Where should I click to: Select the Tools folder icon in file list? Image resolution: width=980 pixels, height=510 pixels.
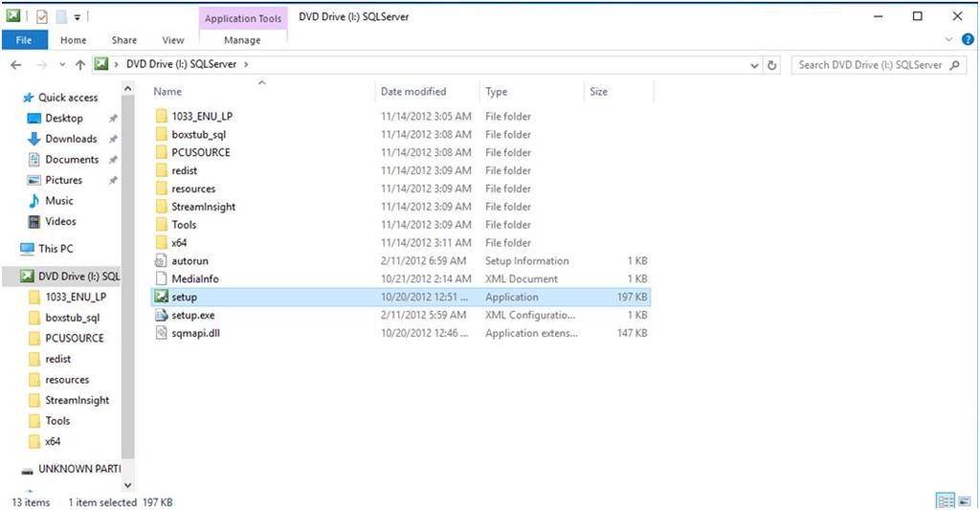161,225
